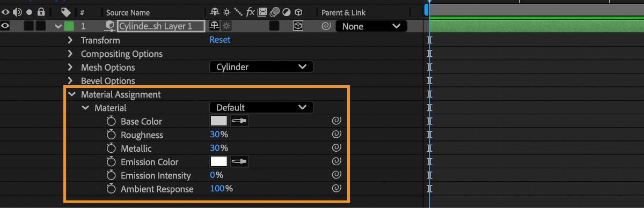Click the layer's Parent pick whip spiral

326,26
